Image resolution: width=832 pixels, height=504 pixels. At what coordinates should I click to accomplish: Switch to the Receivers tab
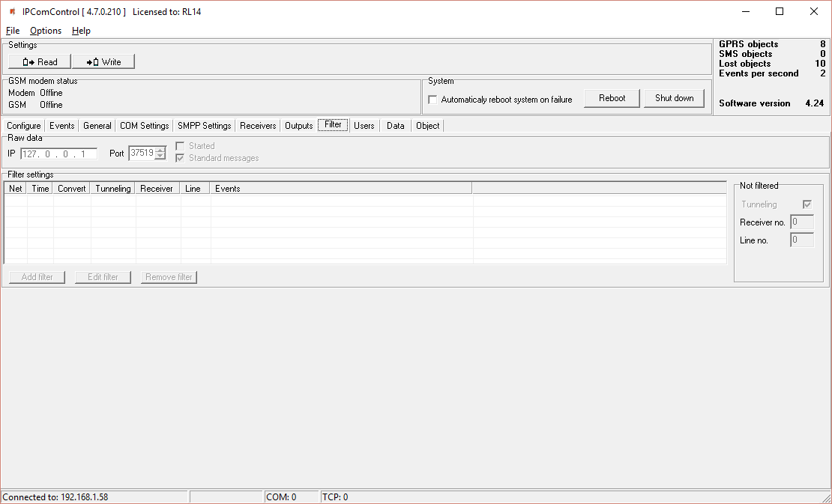(258, 126)
